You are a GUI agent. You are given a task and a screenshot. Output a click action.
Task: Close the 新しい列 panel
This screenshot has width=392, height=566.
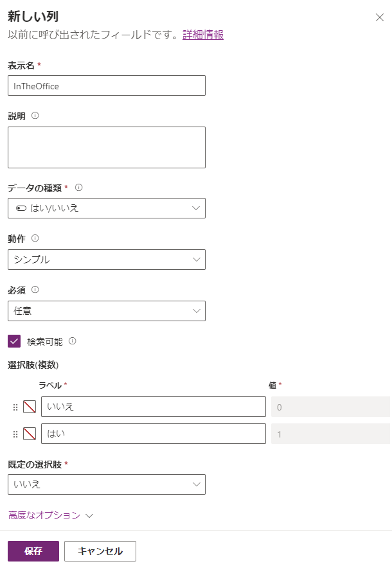(379, 17)
